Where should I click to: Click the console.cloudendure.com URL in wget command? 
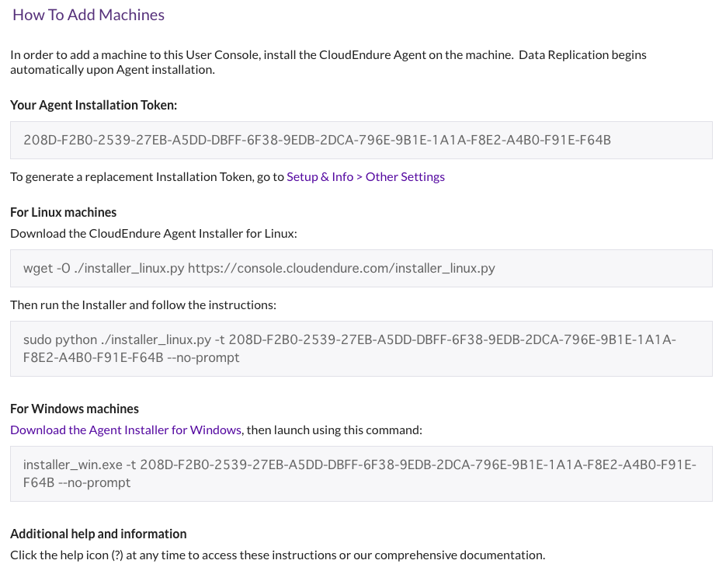(x=341, y=268)
